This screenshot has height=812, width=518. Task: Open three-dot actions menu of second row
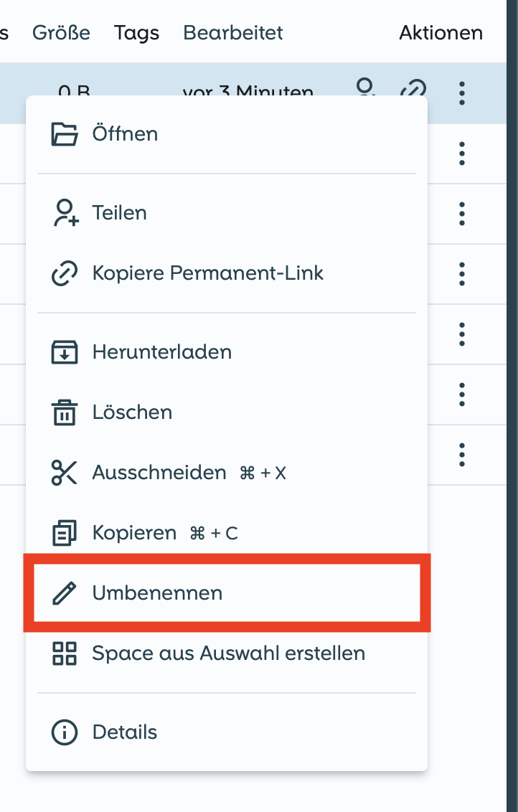pos(462,153)
